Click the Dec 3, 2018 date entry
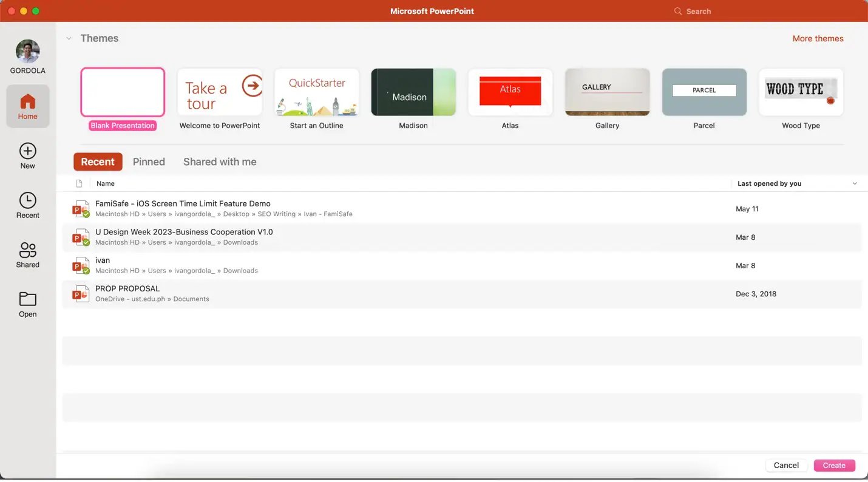Screen dimensions: 868x482 [756, 294]
